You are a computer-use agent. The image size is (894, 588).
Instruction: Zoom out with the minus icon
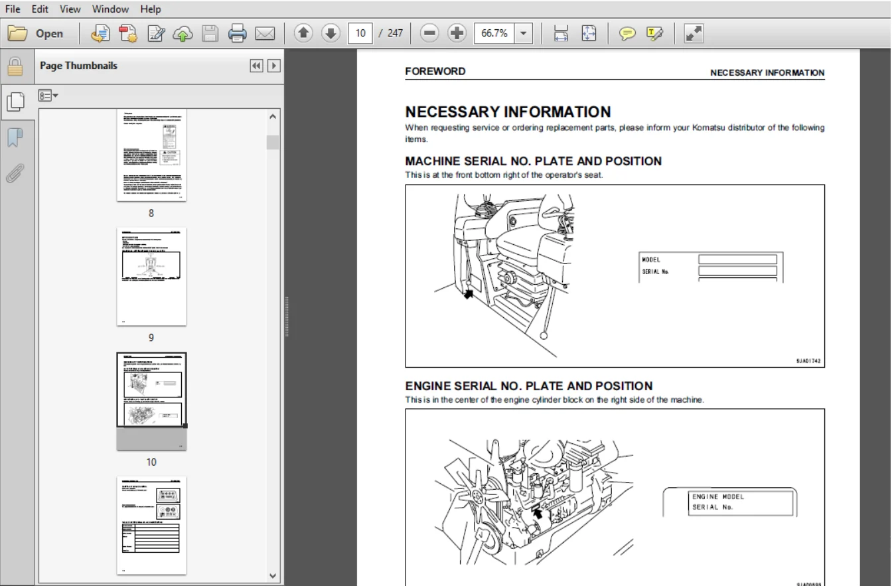point(430,33)
